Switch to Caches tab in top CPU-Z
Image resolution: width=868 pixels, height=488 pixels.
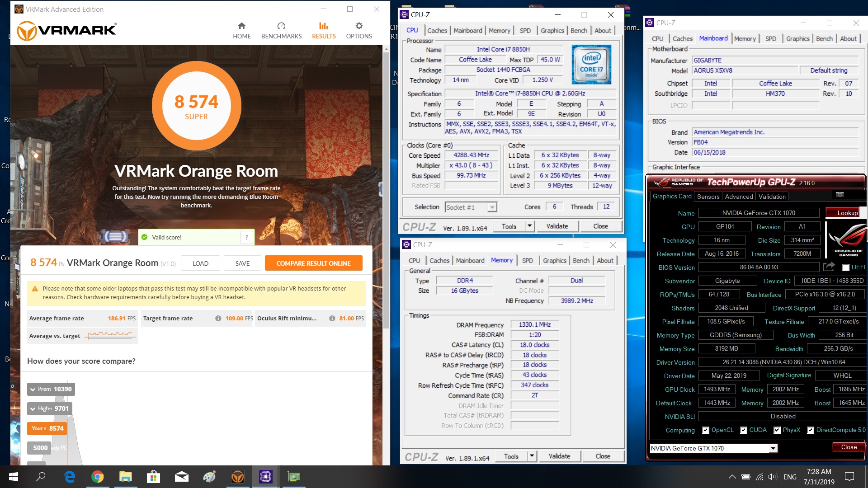[437, 31]
